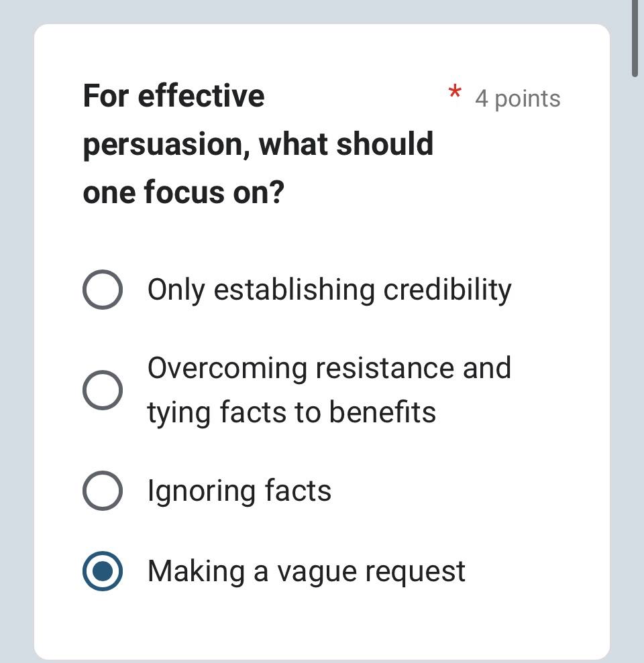Click the circle next to 'Ignoring facts'
Viewport: 644px width, 663px height.
pyautogui.click(x=103, y=491)
